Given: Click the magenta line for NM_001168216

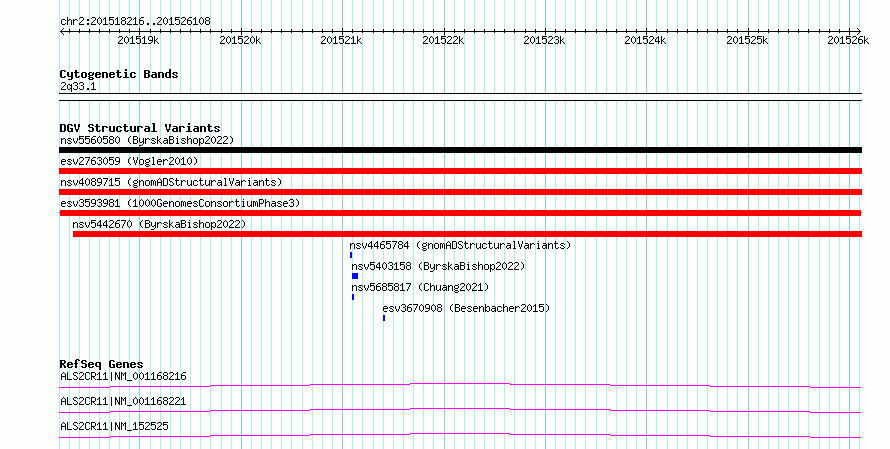Looking at the screenshot, I should tap(460, 385).
